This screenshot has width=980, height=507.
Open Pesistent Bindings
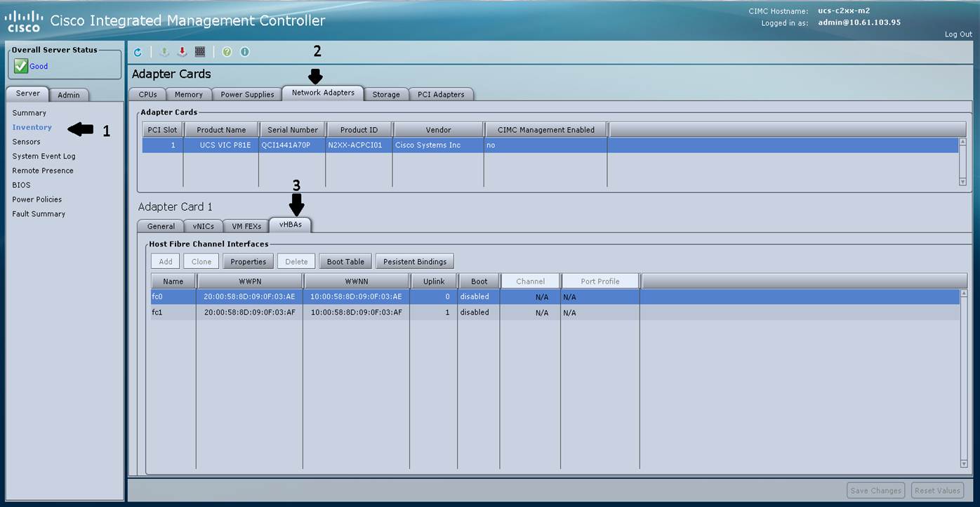pos(415,261)
